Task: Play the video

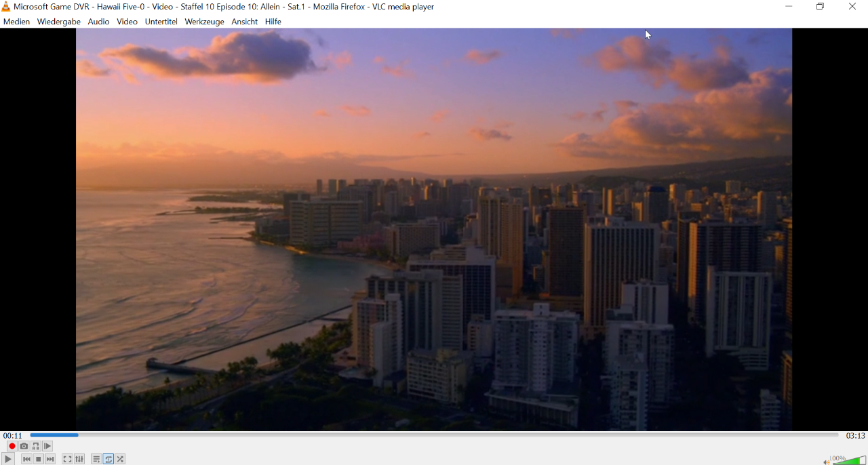Action: tap(8, 459)
